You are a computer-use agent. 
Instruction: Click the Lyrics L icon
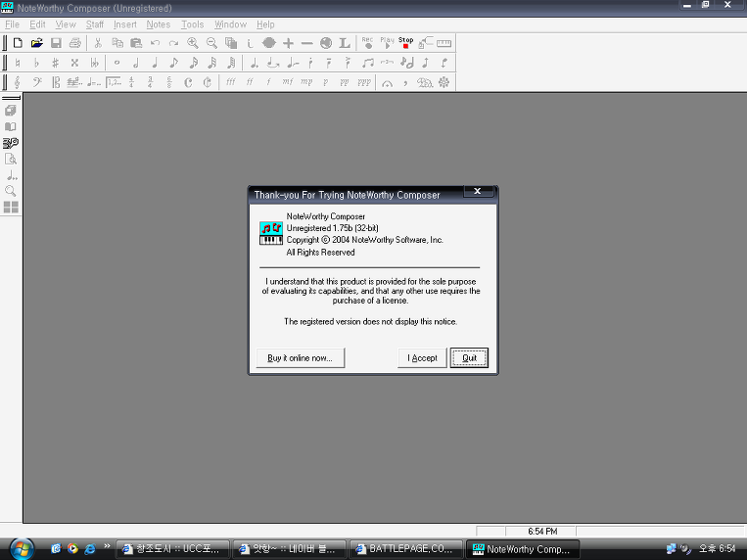coord(345,43)
